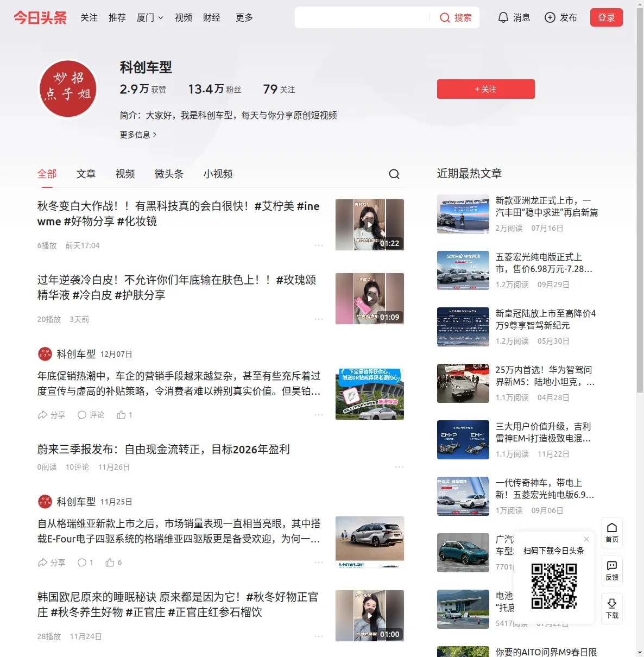Open more options for 格瑞维亚 post
This screenshot has height=657, width=644.
(319, 563)
